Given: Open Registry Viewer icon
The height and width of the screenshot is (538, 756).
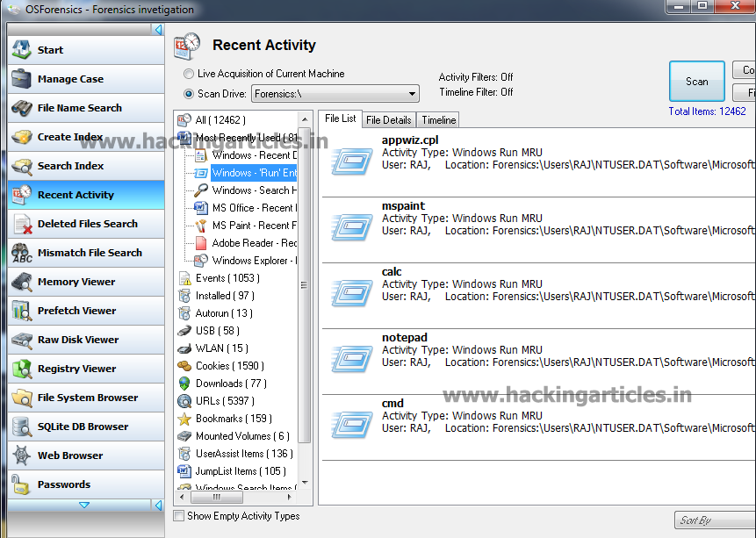Looking at the screenshot, I should (x=22, y=369).
